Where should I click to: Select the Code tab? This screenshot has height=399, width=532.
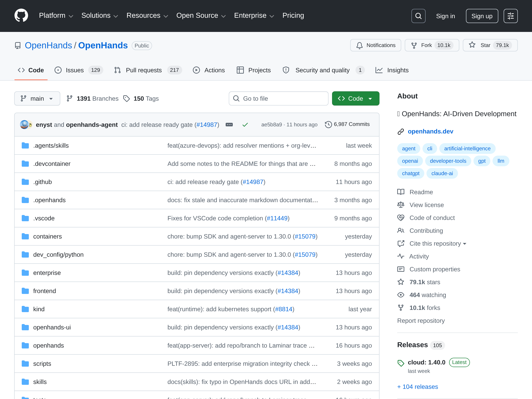[x=31, y=70]
